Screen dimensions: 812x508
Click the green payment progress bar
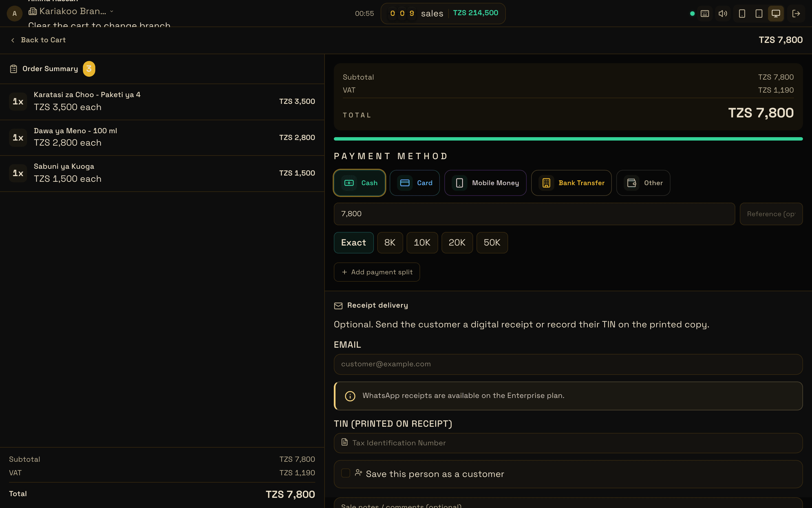coord(568,139)
